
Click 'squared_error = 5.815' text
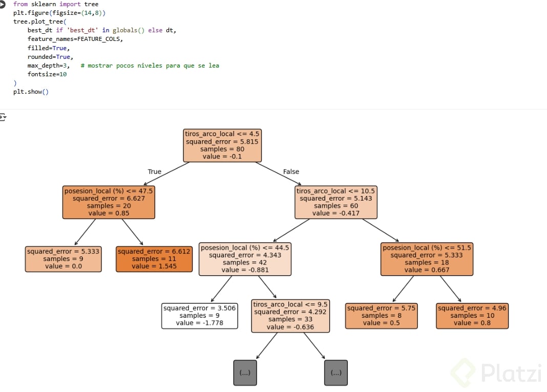tap(222, 141)
